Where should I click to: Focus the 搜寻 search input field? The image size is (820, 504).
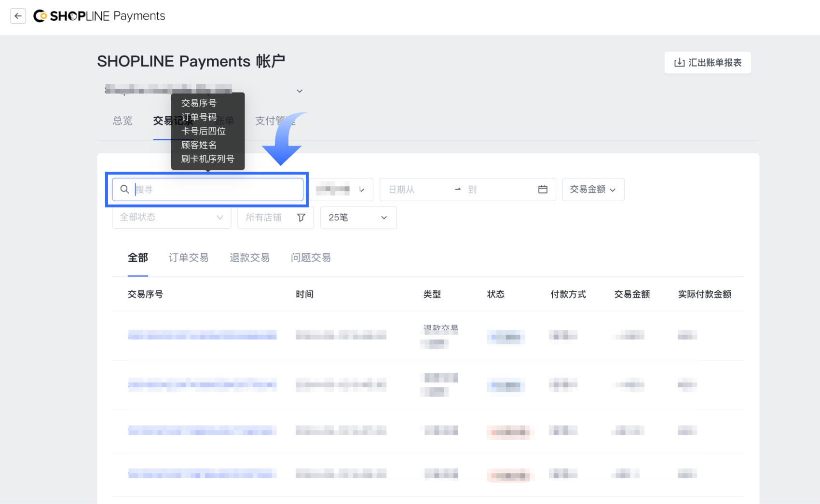(216, 190)
